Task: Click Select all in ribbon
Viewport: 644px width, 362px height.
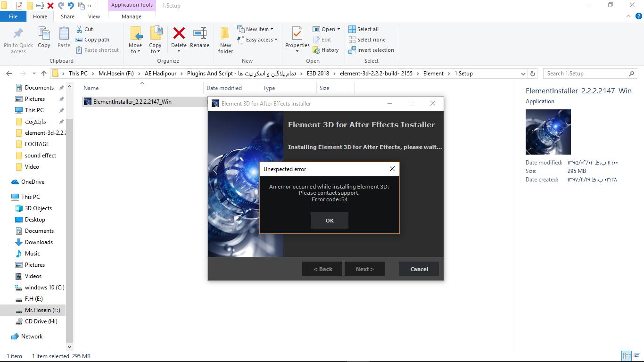Action: click(363, 29)
